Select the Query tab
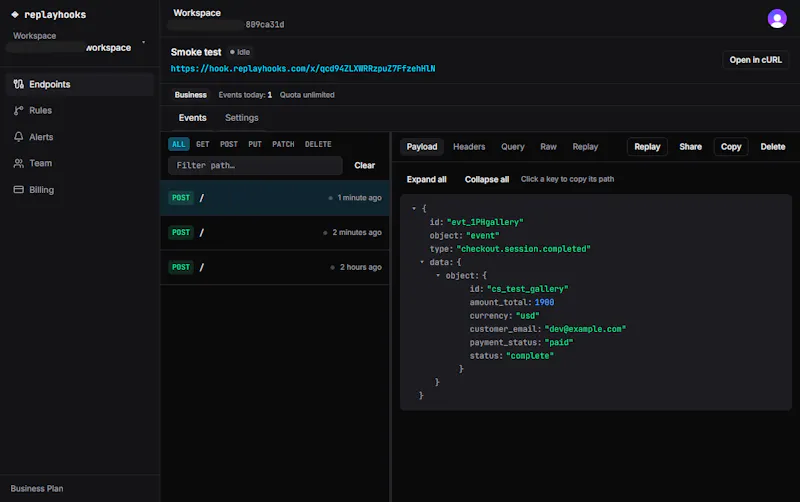This screenshot has height=502, width=800. click(512, 147)
